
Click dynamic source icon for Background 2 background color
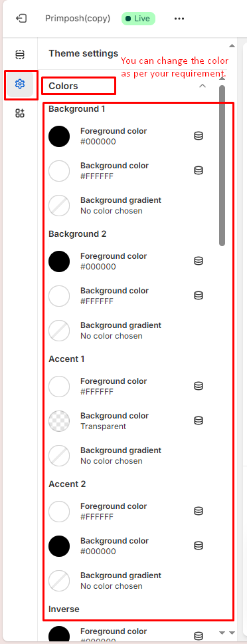click(199, 295)
